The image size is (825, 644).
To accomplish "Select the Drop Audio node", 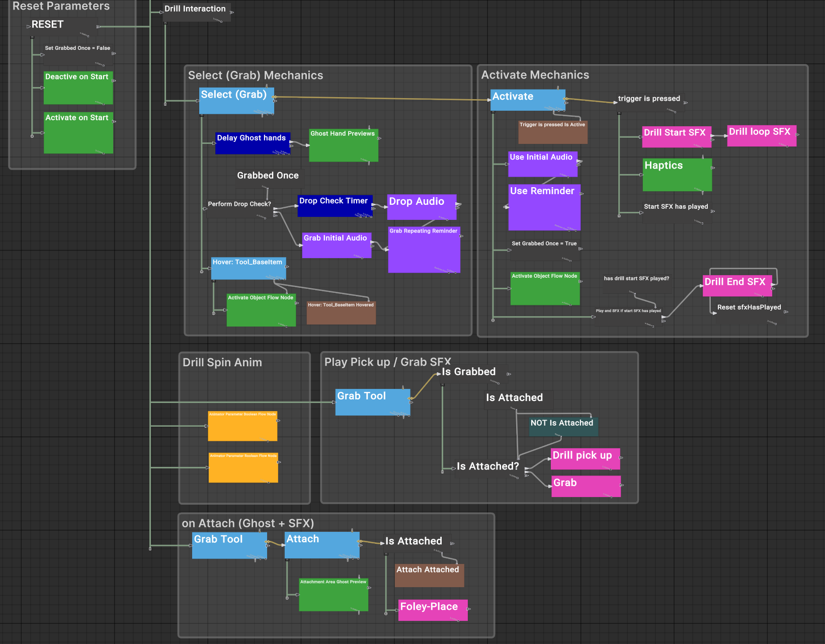I will point(421,206).
